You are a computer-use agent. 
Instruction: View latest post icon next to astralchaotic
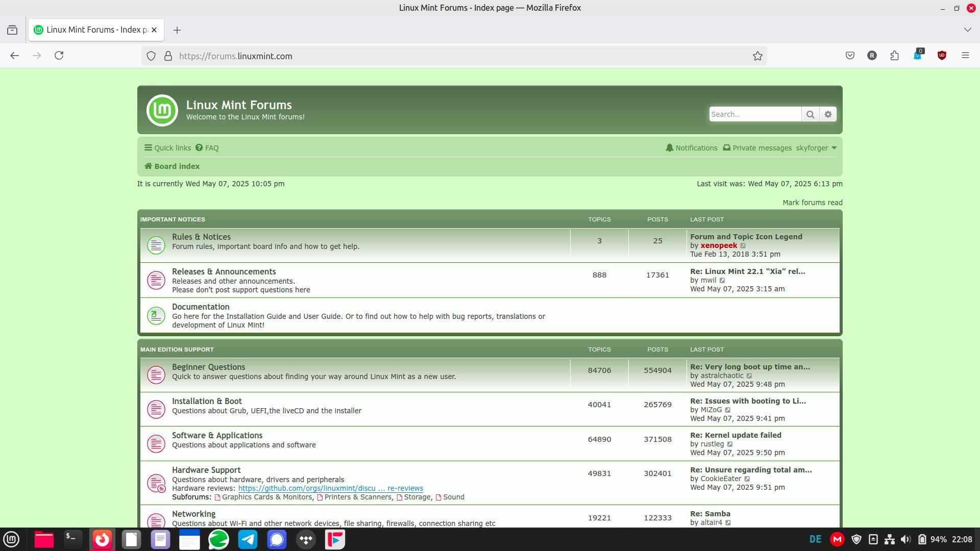pos(749,376)
